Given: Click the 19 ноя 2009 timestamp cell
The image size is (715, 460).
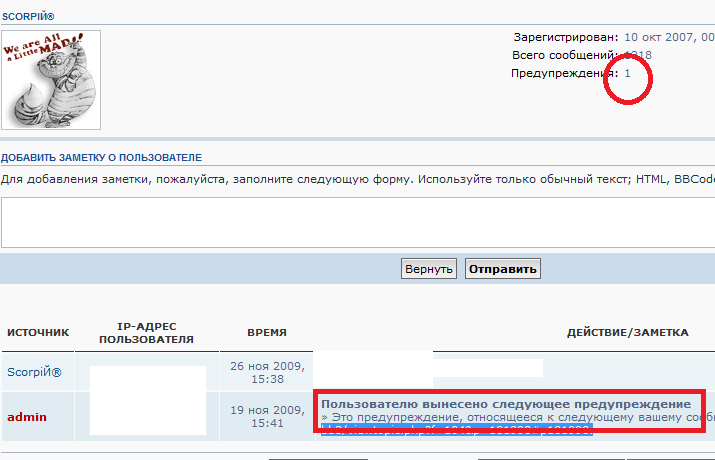Looking at the screenshot, I should (x=267, y=416).
